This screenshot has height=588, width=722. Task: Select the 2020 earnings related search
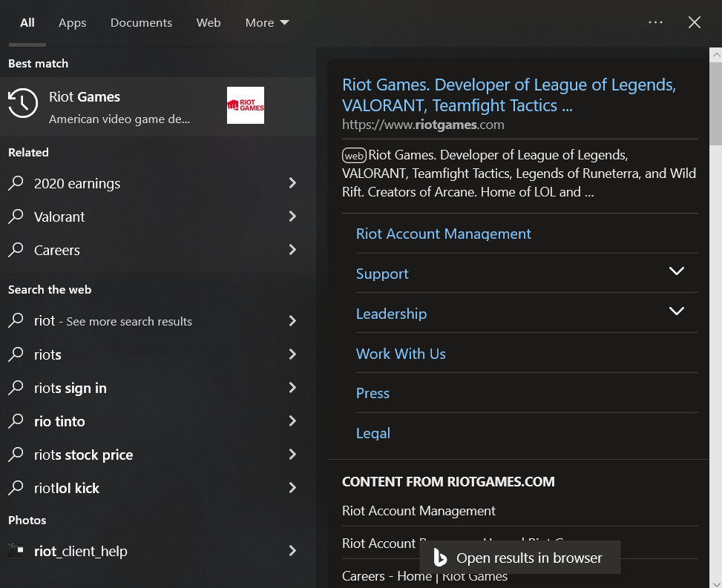(x=158, y=183)
